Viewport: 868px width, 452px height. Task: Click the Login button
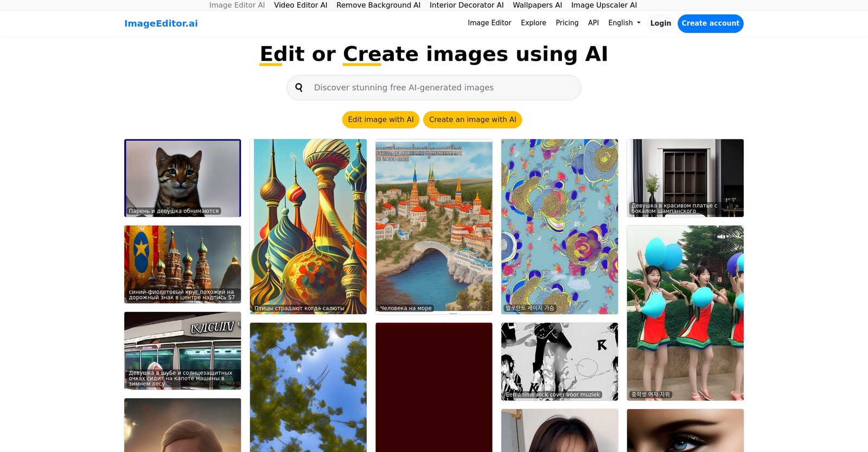coord(660,23)
